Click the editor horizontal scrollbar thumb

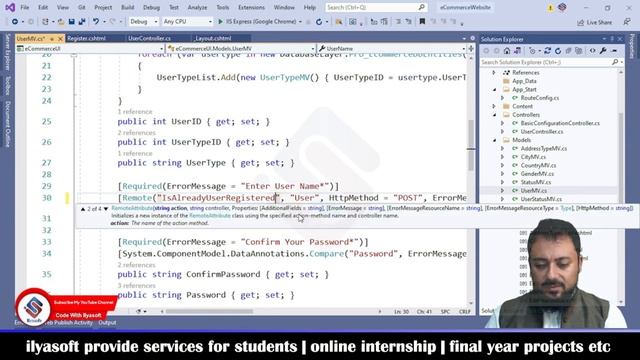coord(209,311)
